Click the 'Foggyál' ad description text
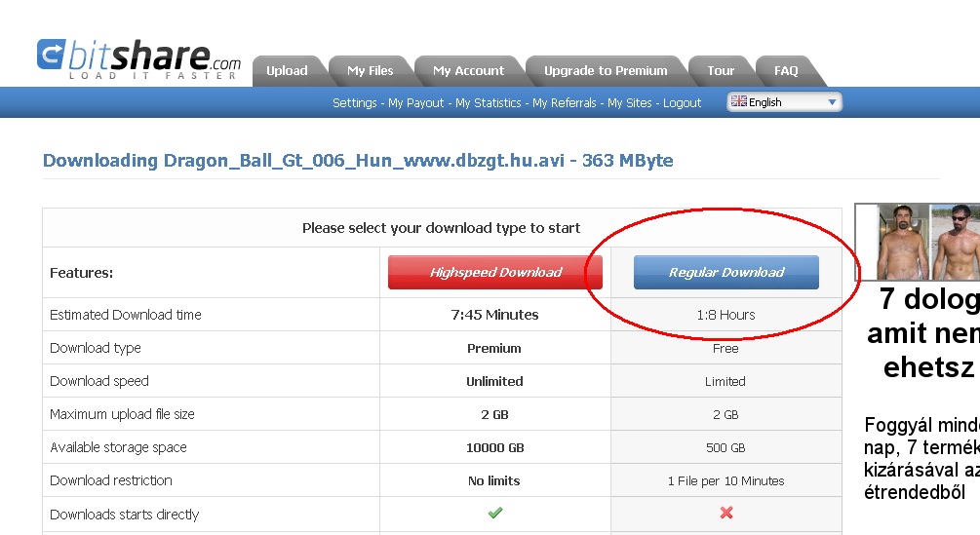 click(x=921, y=458)
